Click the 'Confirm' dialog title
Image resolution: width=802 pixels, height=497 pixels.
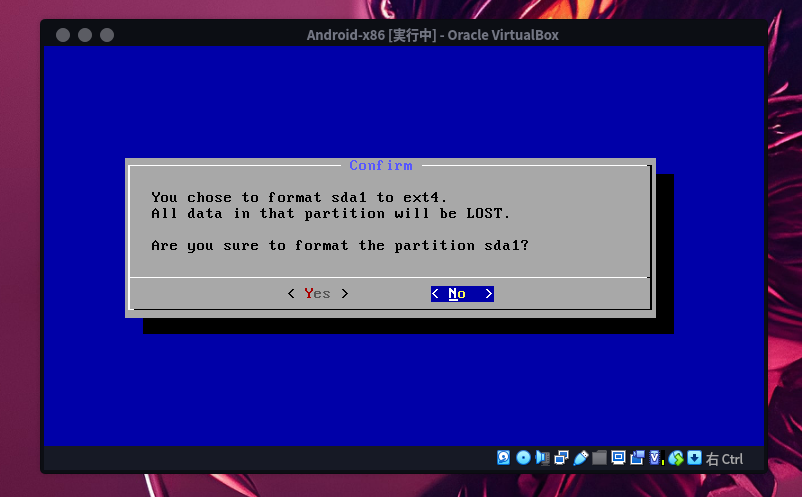tap(380, 165)
